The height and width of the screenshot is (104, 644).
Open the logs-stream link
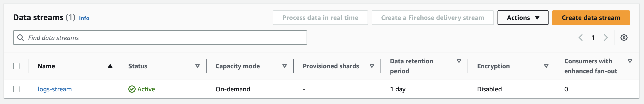click(54, 89)
